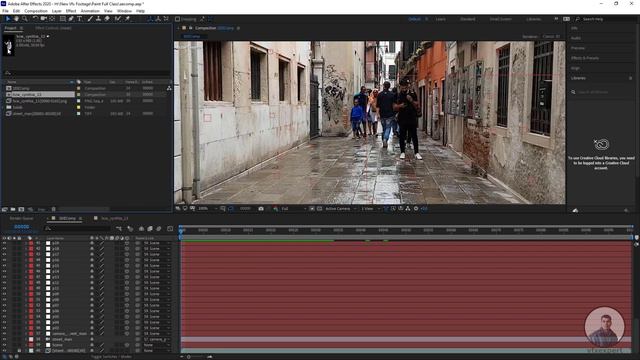Select the Eraser tool
The image size is (640, 360).
point(107,19)
